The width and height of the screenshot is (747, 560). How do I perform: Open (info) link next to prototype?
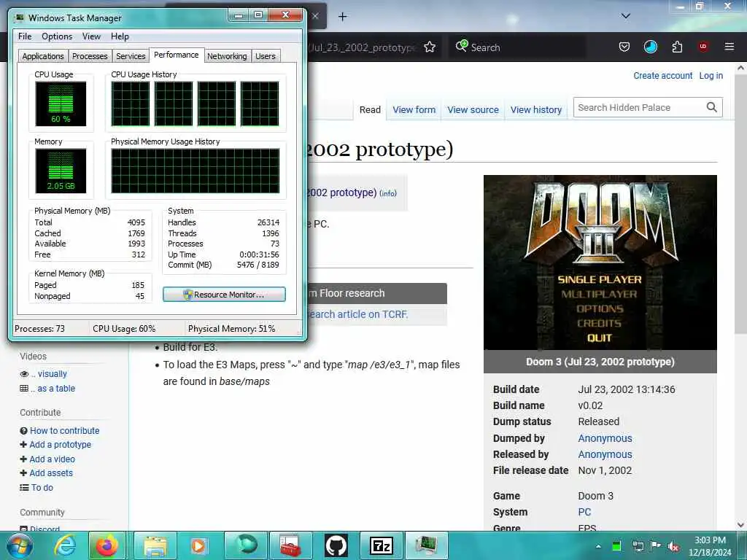click(x=388, y=193)
